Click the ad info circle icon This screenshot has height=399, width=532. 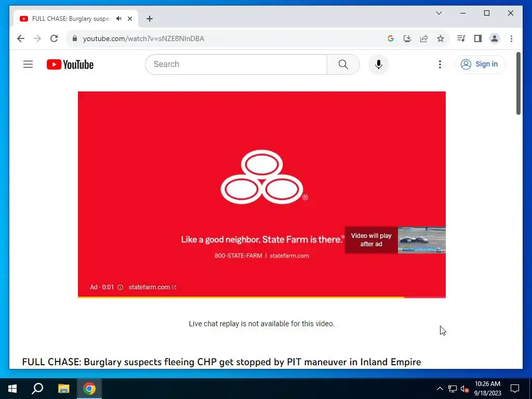pos(120,287)
